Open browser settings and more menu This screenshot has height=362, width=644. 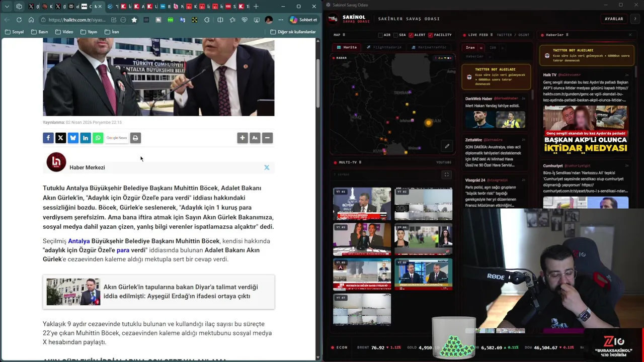click(280, 20)
